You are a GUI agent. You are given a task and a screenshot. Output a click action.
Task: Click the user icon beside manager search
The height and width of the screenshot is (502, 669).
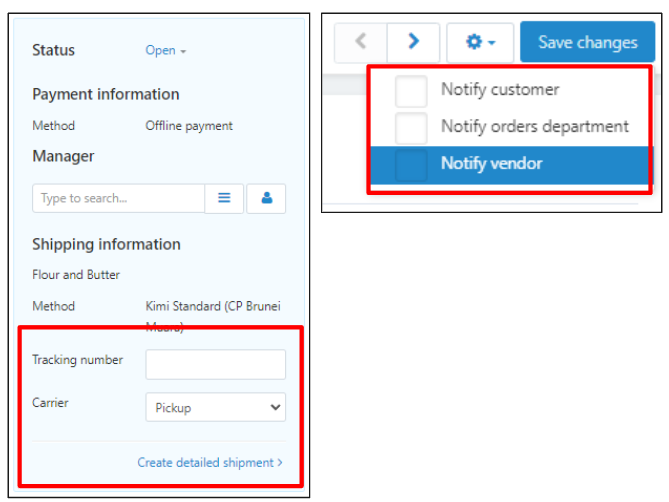click(x=266, y=198)
